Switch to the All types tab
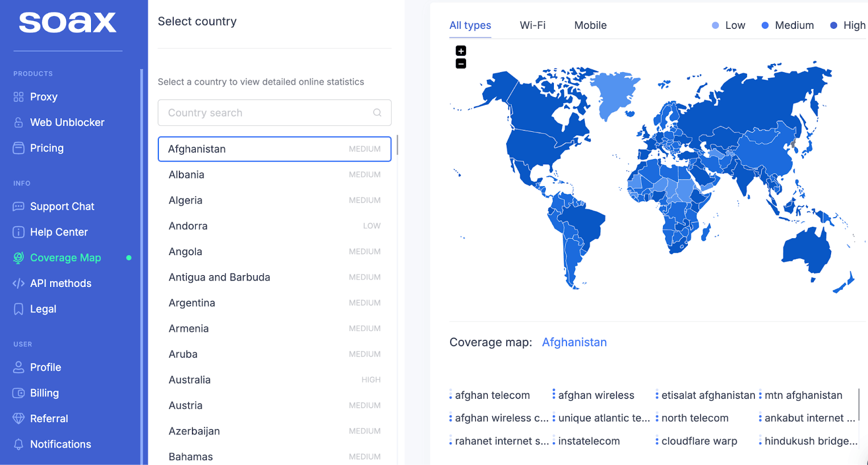 coord(470,26)
